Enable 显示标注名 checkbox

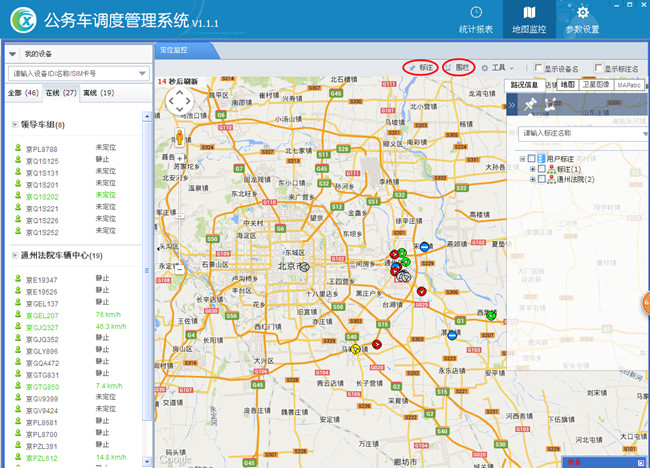pyautogui.click(x=599, y=68)
